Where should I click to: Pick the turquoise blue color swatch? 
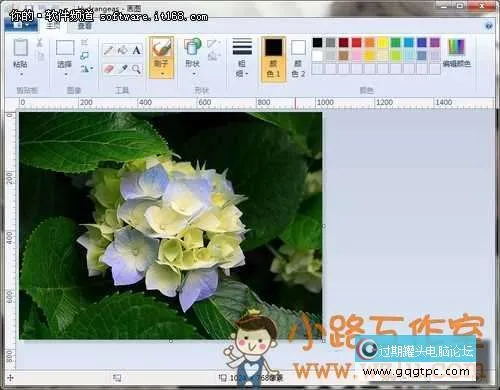[408, 43]
